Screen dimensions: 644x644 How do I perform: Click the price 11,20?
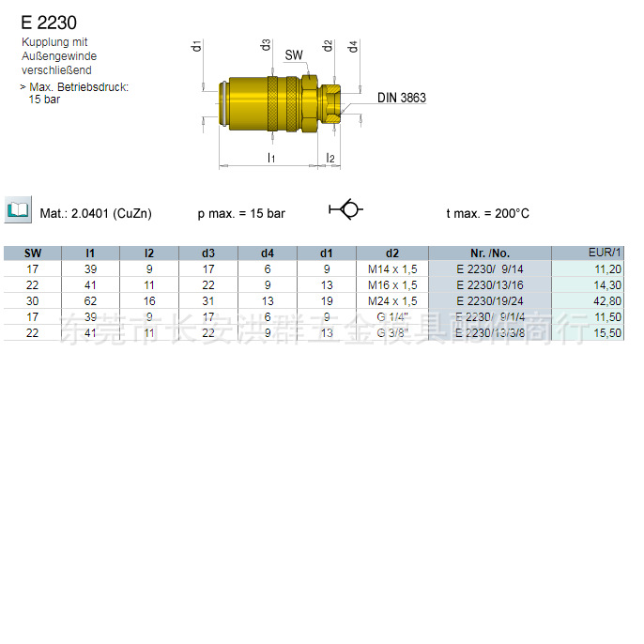point(608,269)
